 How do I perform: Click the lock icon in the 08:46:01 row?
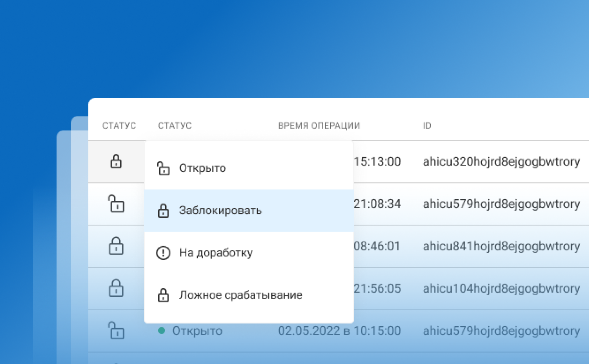pos(116,246)
